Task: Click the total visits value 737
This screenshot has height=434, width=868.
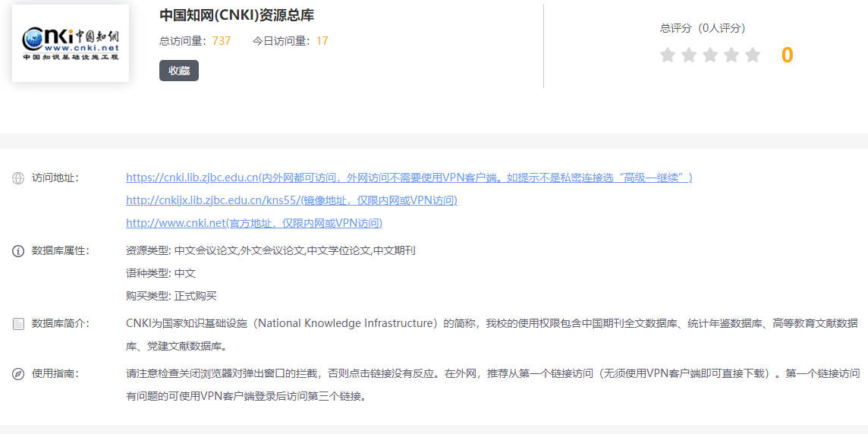Action: (222, 40)
